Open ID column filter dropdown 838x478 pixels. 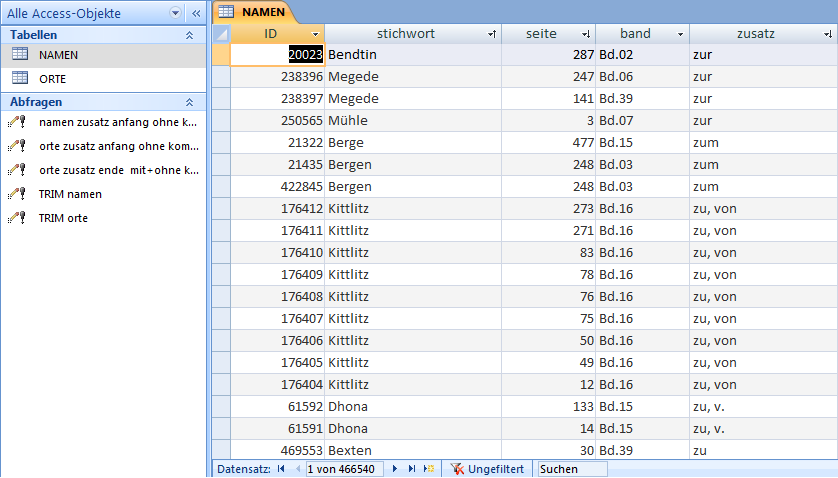point(316,34)
